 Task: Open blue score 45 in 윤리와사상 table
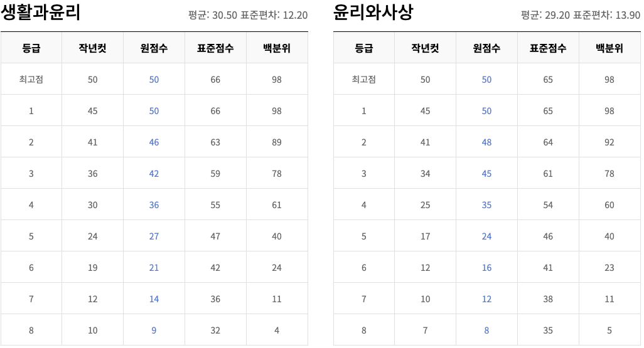click(486, 174)
